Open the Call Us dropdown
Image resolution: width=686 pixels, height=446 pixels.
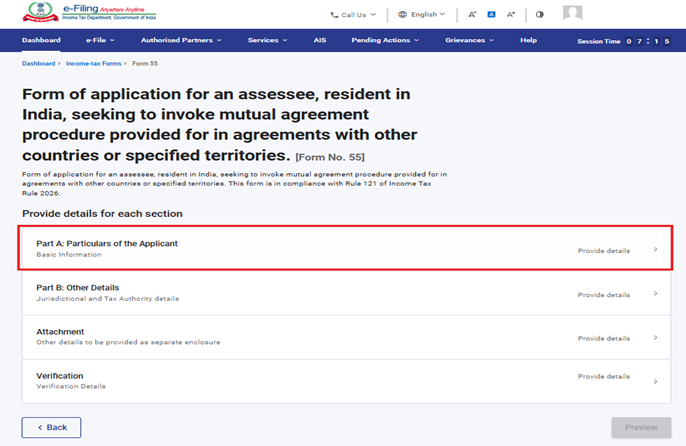coord(353,15)
